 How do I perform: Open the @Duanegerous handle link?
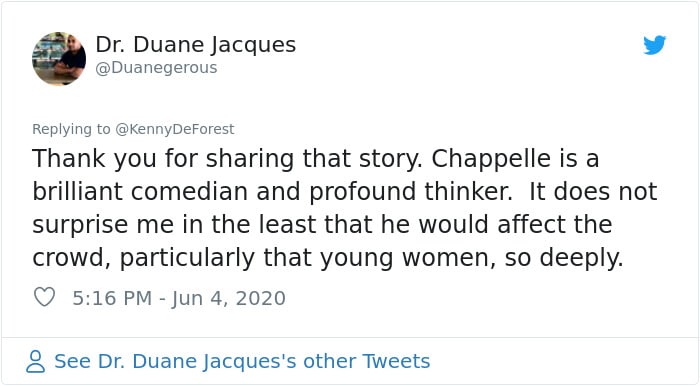pyautogui.click(x=156, y=68)
